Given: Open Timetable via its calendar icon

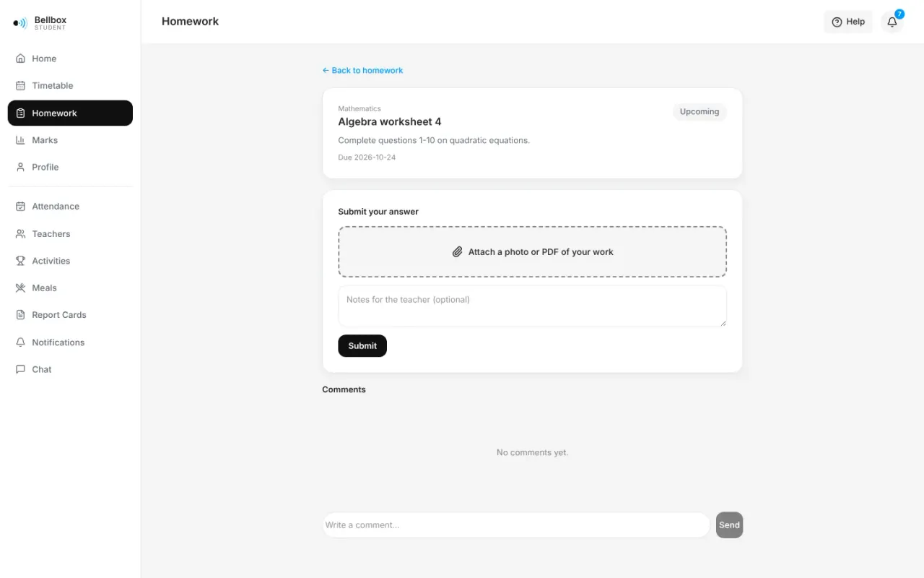Looking at the screenshot, I should pyautogui.click(x=20, y=85).
